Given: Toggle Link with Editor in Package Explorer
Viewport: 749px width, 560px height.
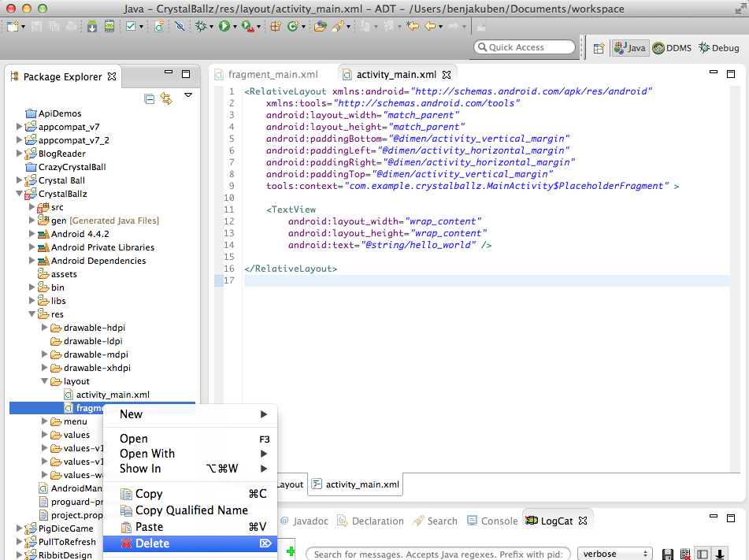Looking at the screenshot, I should point(166,98).
